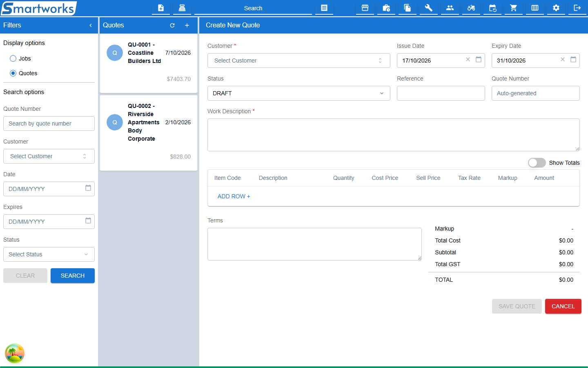Click the Work Description text area
588x368 pixels.
[394, 135]
